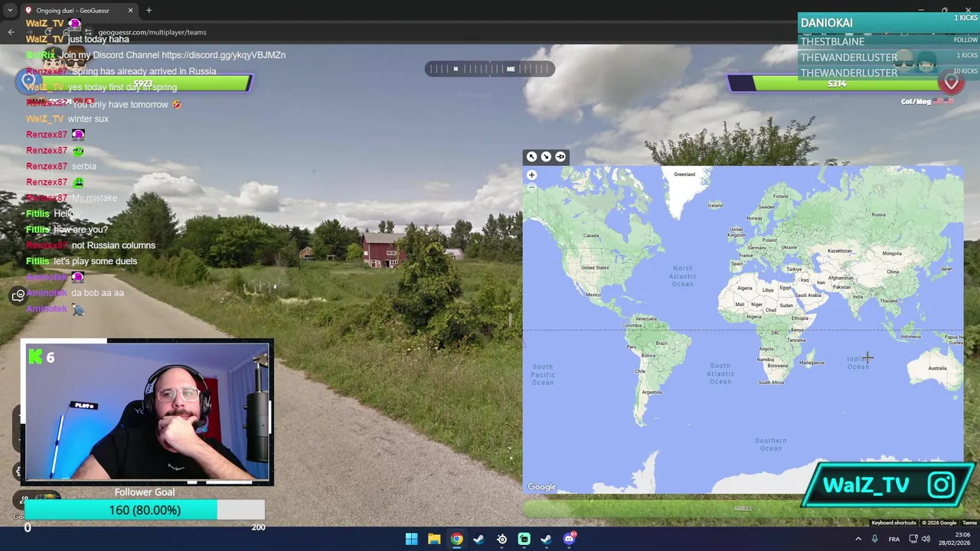This screenshot has height=551, width=980.
Task: Open the site information icon in the address bar
Action: coord(87,32)
